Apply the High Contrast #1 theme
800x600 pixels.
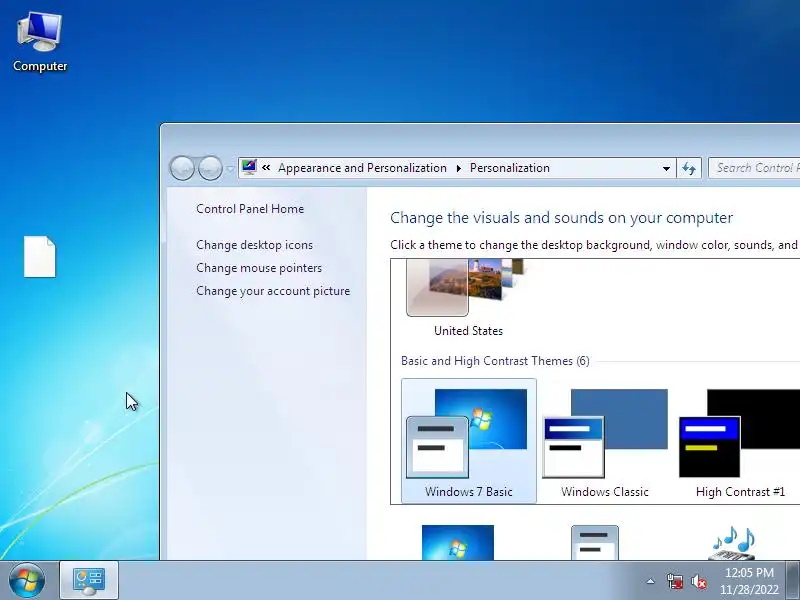(x=740, y=443)
